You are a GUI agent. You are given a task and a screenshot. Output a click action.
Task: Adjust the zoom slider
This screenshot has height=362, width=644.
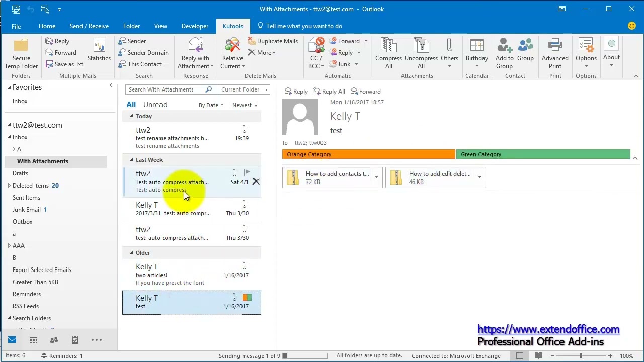tap(581, 356)
